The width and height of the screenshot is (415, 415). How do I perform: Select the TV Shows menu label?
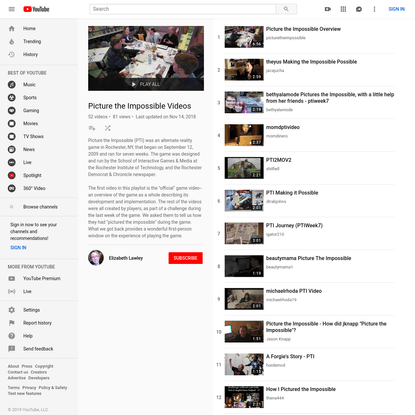pos(33,136)
